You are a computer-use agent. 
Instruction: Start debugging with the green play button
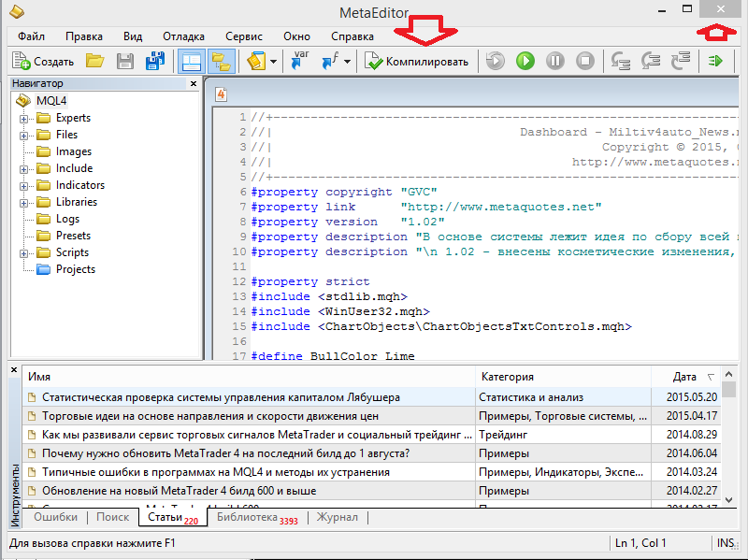coord(525,61)
